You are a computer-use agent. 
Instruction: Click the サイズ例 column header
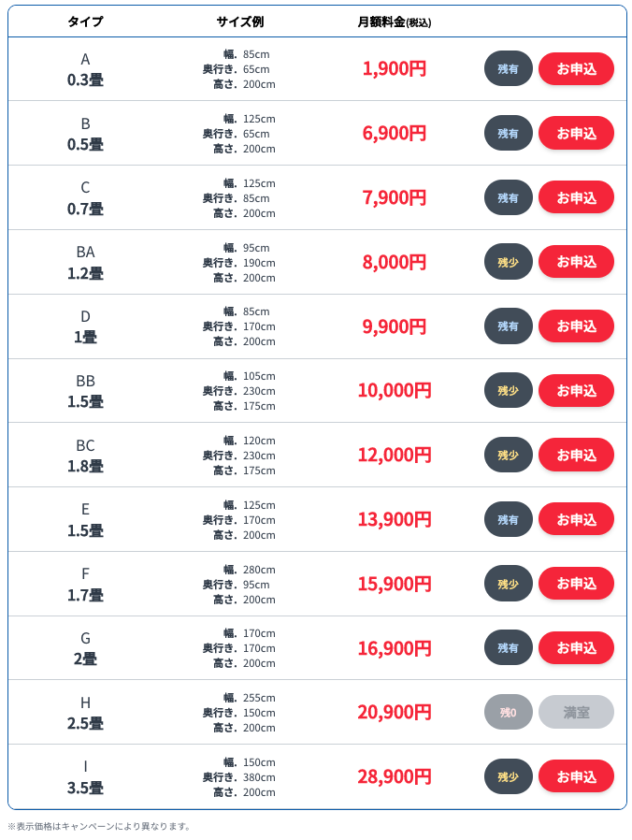[239, 22]
